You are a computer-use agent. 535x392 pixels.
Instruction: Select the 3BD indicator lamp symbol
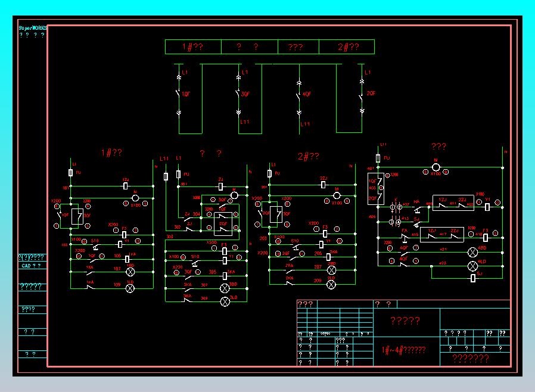click(225, 288)
